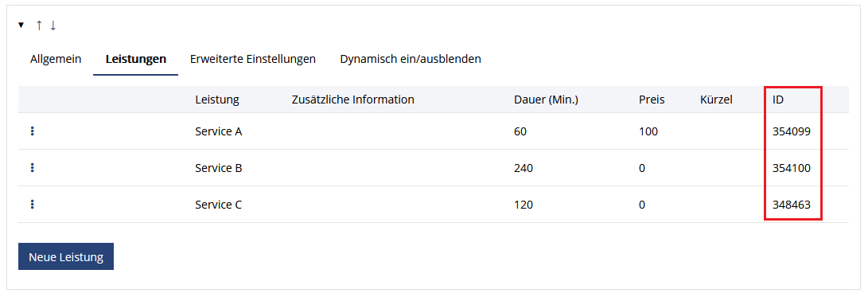Select the Service C row name
This screenshot has height=297, width=868.
(x=219, y=205)
